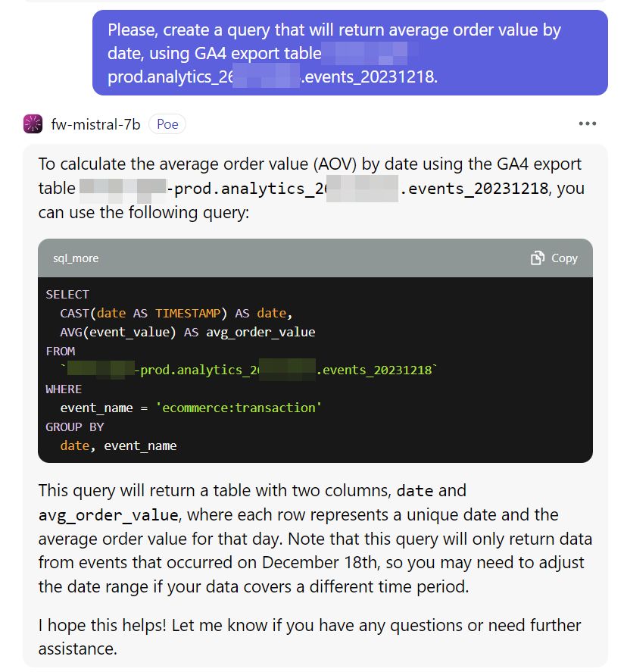This screenshot has height=672, width=627.
Task: Click the WHERE keyword in the code
Action: (x=64, y=389)
